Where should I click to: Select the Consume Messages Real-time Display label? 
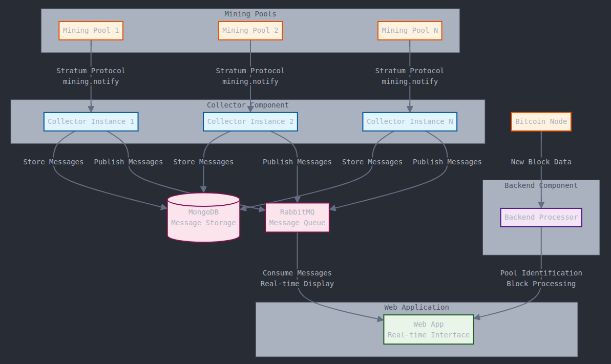(297, 279)
